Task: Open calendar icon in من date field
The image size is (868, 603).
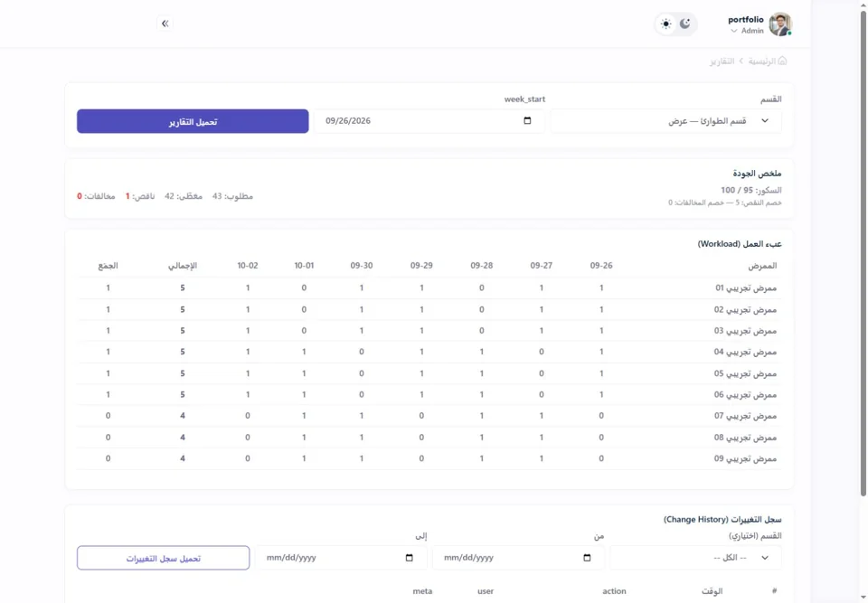Action: (x=587, y=558)
